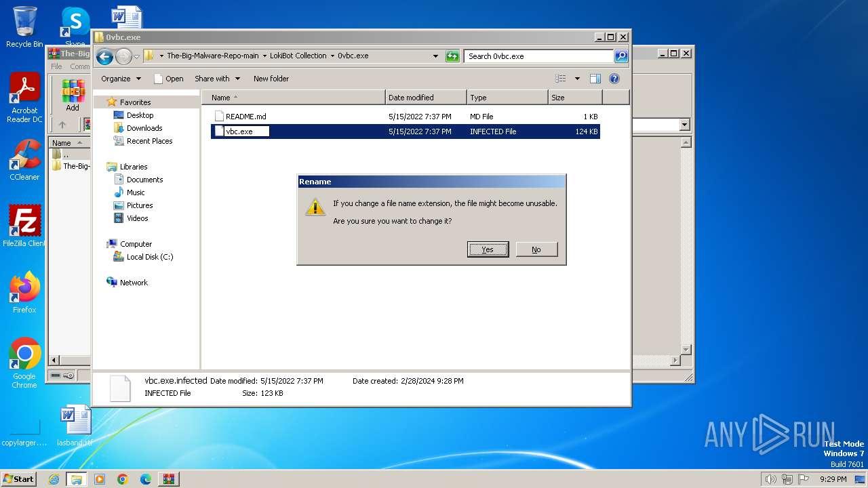
Task: Click the vbc.exe rename text box
Action: point(247,131)
